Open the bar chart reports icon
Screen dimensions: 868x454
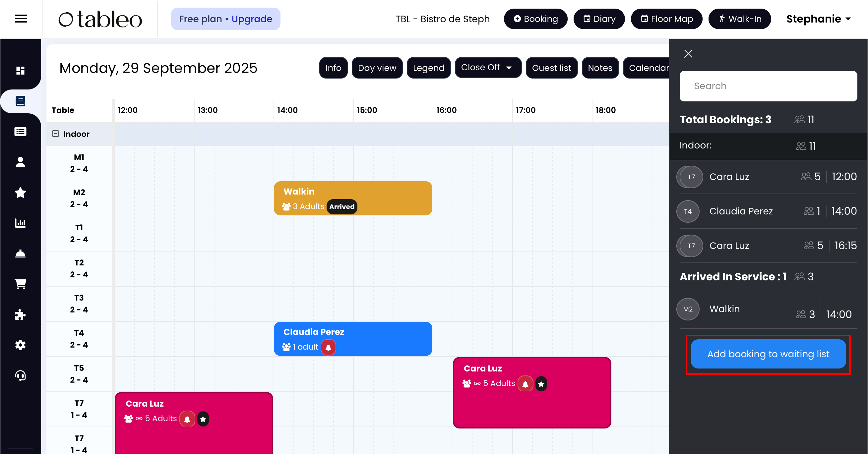tap(21, 223)
